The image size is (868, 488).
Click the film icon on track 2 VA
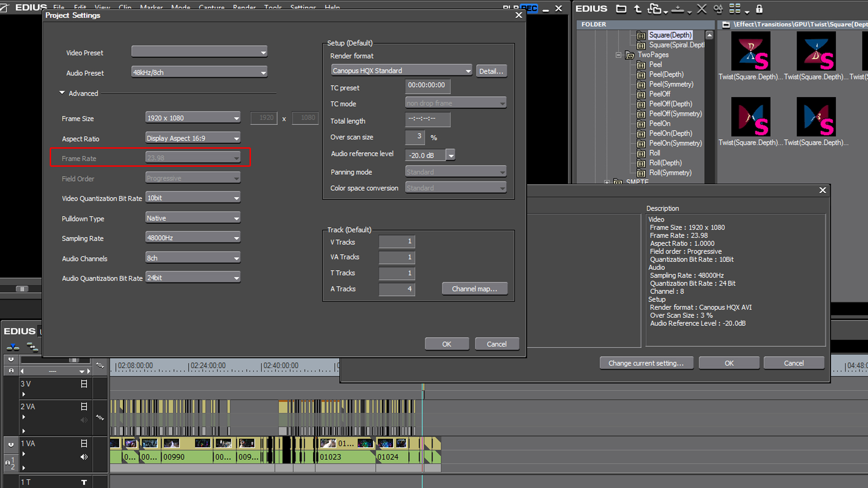(x=84, y=406)
